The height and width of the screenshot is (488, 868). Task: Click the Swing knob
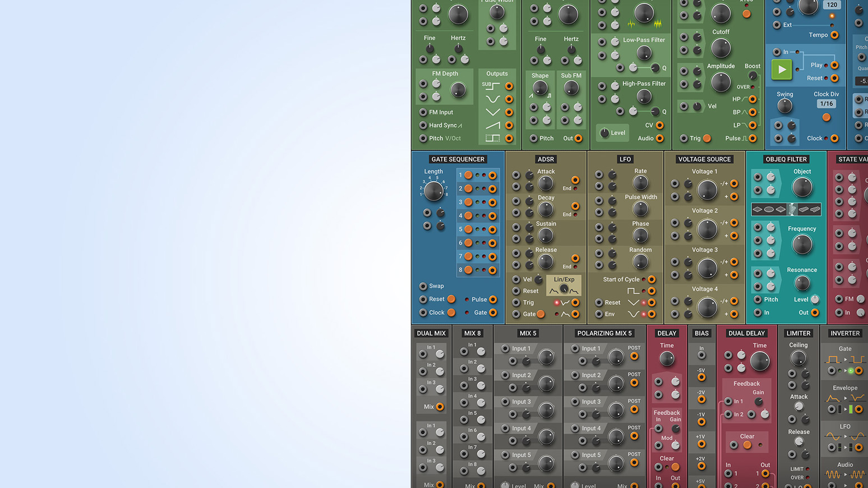coord(784,105)
